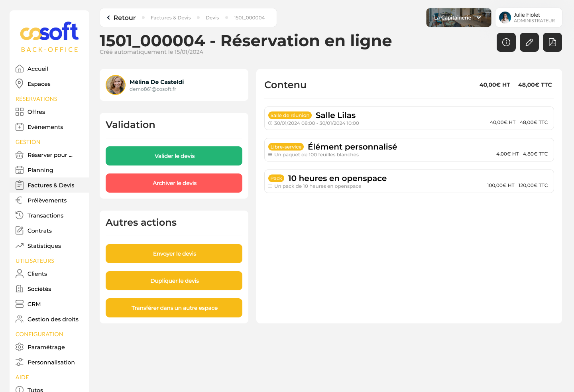Edit the quote with the pencil button
This screenshot has height=392, width=574.
point(529,42)
